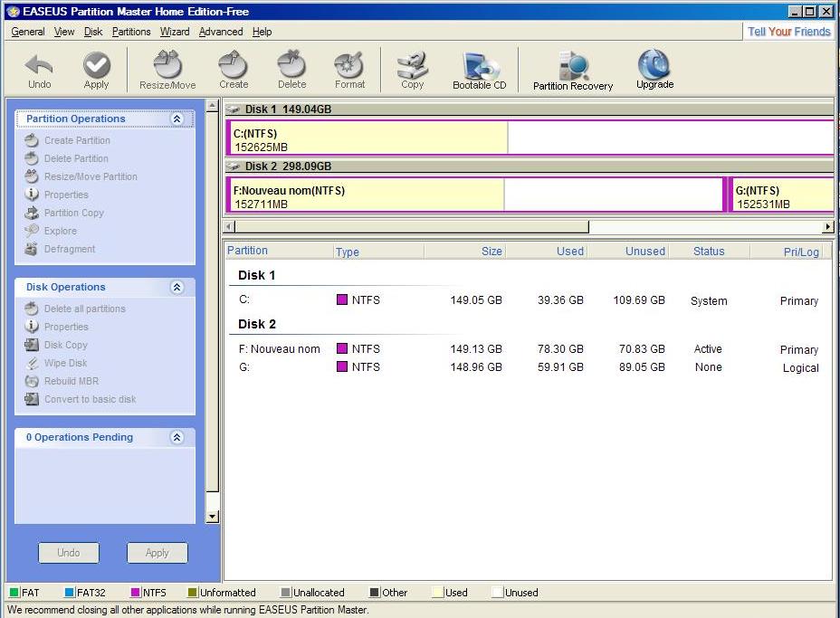
Task: Sort the list by Unused column
Action: tap(627, 251)
